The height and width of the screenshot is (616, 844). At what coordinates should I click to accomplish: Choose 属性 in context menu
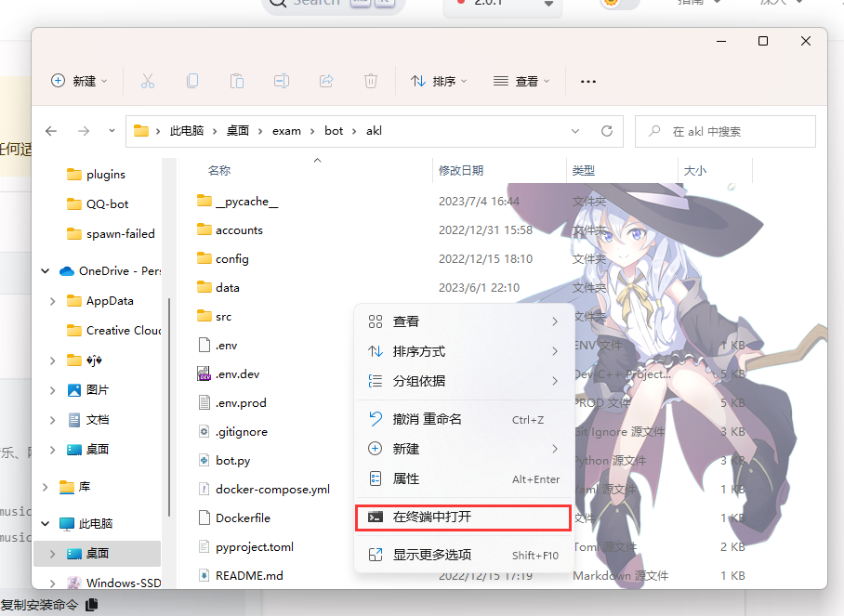click(464, 478)
